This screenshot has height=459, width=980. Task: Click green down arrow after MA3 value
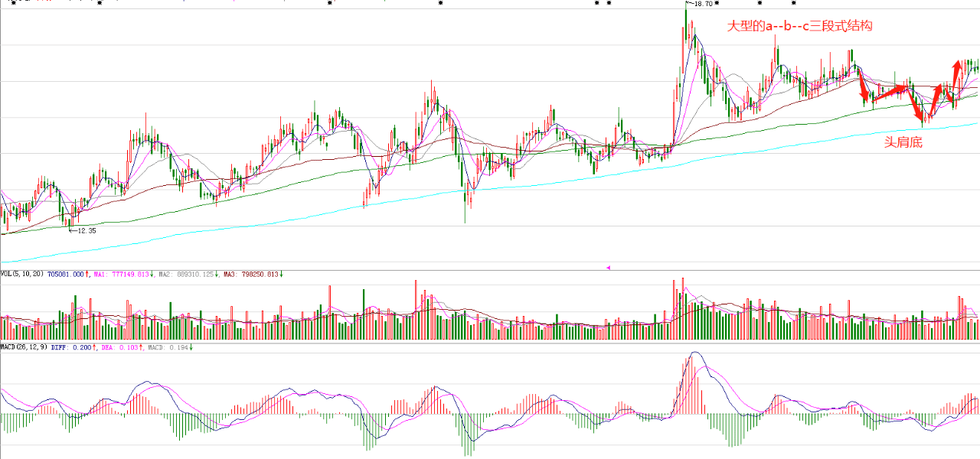point(281,274)
